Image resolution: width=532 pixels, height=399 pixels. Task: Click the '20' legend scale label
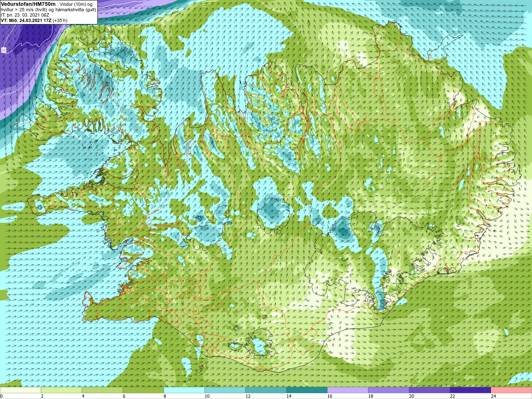coord(411,396)
